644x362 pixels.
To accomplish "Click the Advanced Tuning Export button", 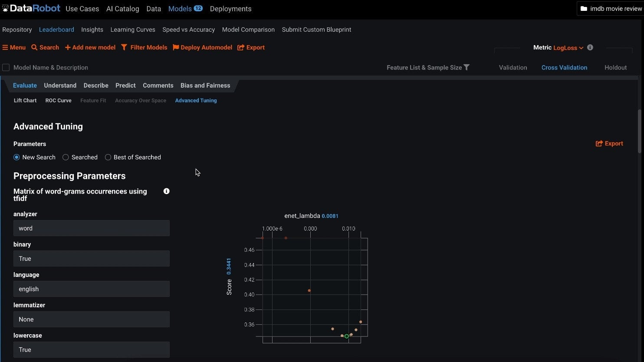I will [x=609, y=144].
